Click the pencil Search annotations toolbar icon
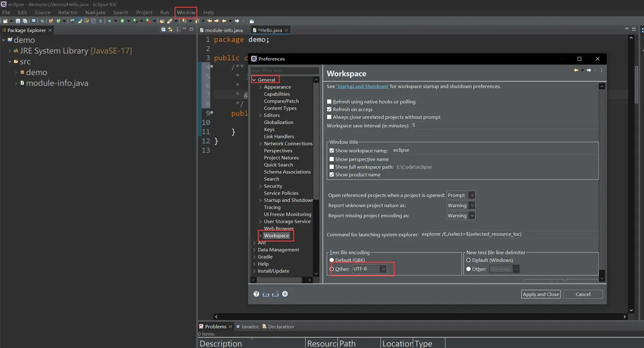 click(x=169, y=21)
